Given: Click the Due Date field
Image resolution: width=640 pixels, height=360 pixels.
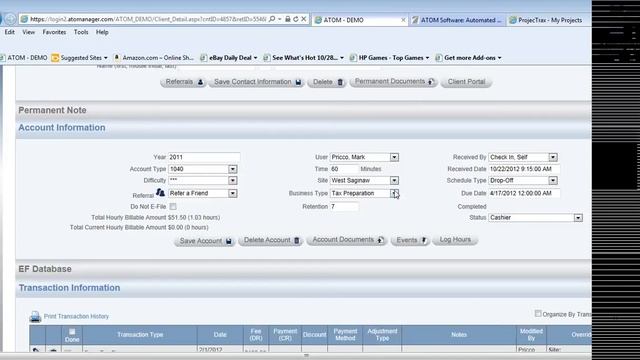Looking at the screenshot, I should coord(524,193).
